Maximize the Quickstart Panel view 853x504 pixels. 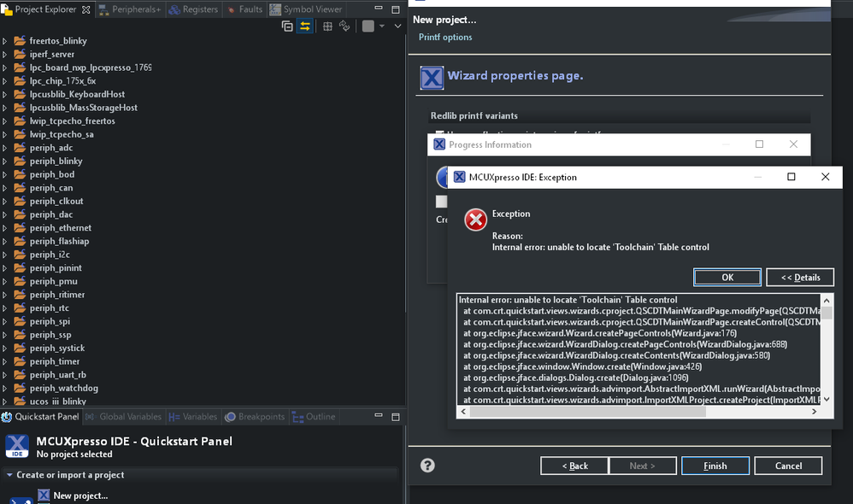[x=396, y=417]
